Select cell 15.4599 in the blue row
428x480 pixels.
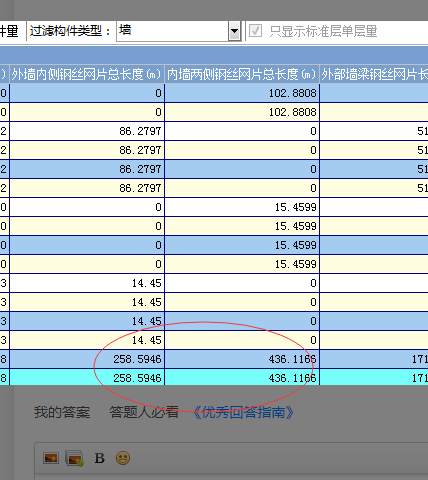click(242, 245)
